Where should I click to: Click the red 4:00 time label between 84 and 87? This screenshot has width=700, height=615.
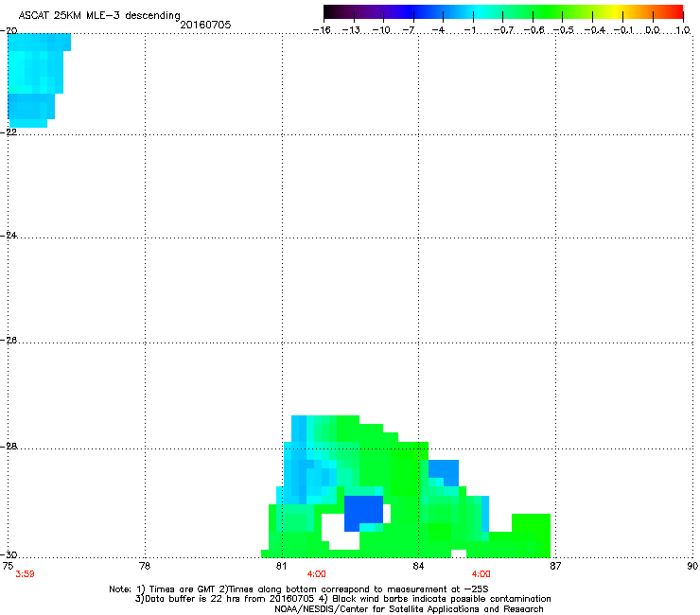click(x=481, y=574)
